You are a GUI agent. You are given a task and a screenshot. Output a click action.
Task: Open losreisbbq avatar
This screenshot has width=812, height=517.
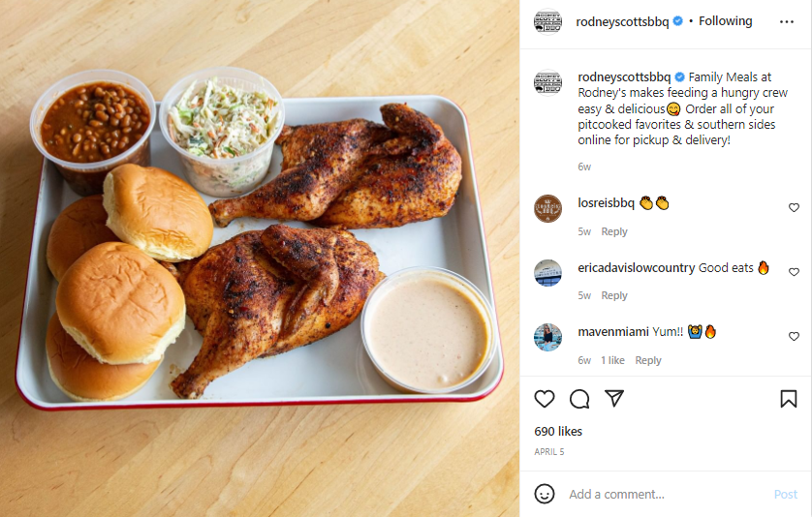coord(547,208)
